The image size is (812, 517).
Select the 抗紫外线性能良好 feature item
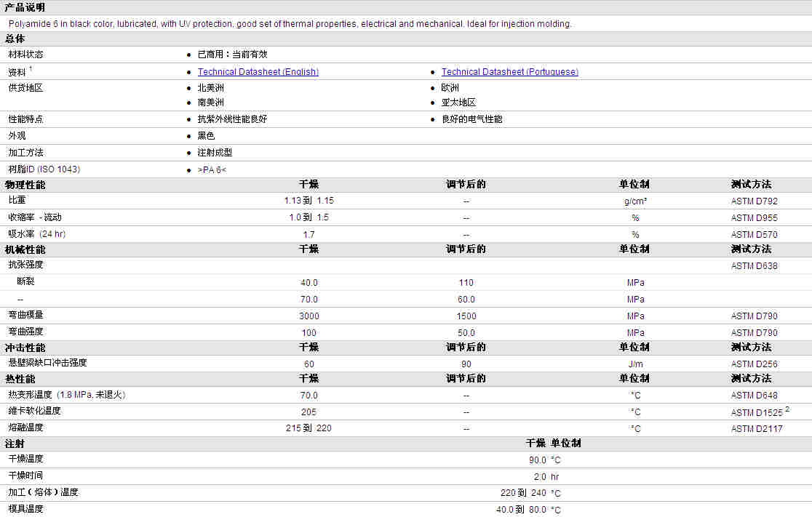tap(232, 119)
